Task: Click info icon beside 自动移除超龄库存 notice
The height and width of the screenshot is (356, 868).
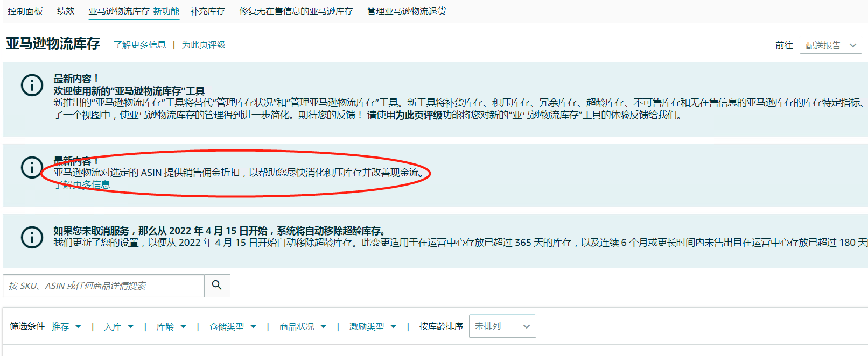Action: tap(32, 237)
